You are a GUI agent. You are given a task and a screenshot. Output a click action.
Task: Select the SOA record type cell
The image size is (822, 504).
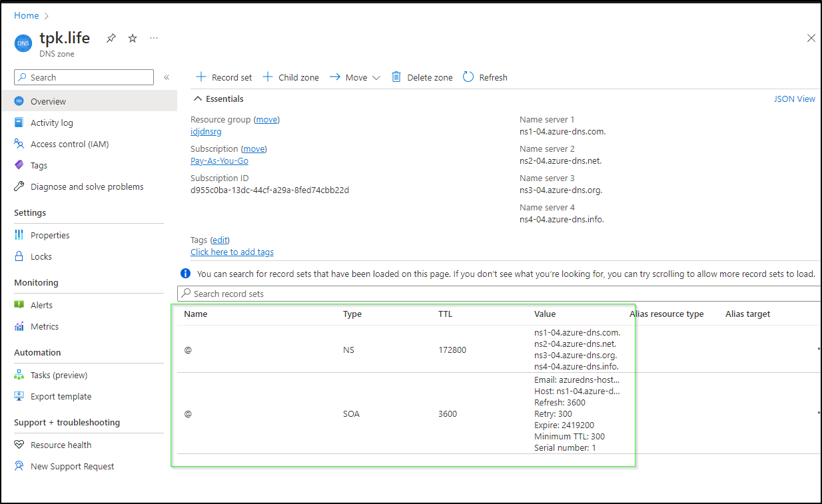click(x=351, y=414)
